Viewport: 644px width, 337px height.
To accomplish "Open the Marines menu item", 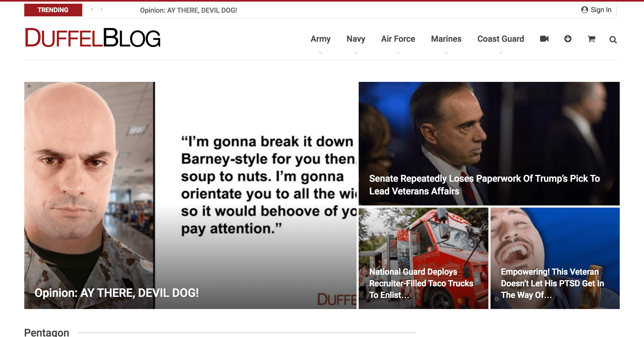I will 446,39.
